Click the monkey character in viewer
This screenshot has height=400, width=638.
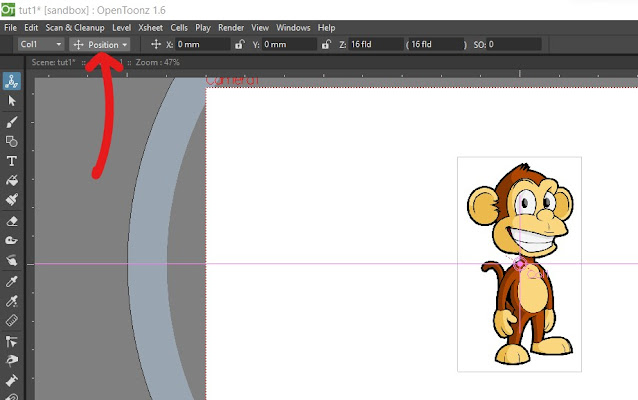pyautogui.click(x=520, y=264)
